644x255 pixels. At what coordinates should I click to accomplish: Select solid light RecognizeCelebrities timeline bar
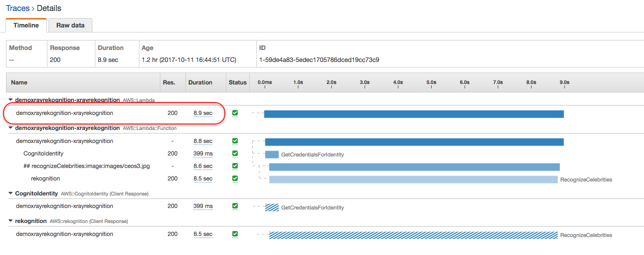(413, 179)
